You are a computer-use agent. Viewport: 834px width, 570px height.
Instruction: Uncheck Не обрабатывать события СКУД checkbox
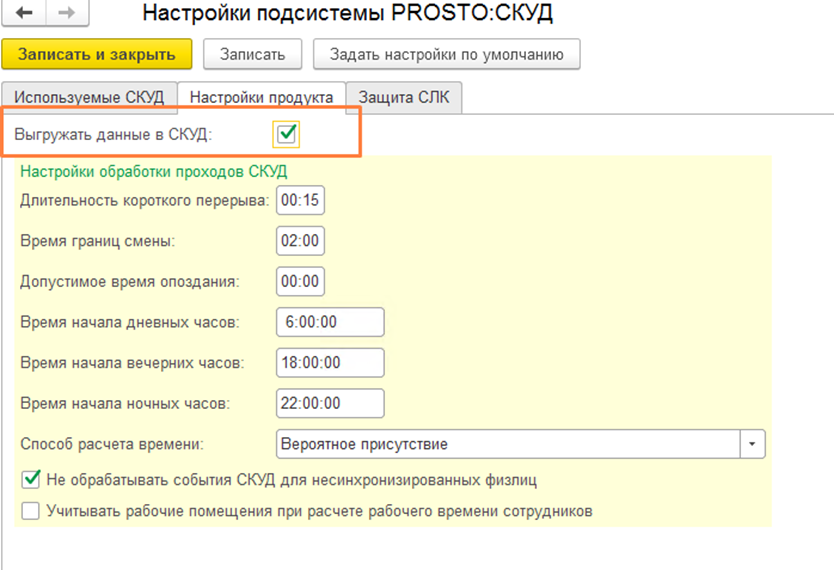pos(31,480)
